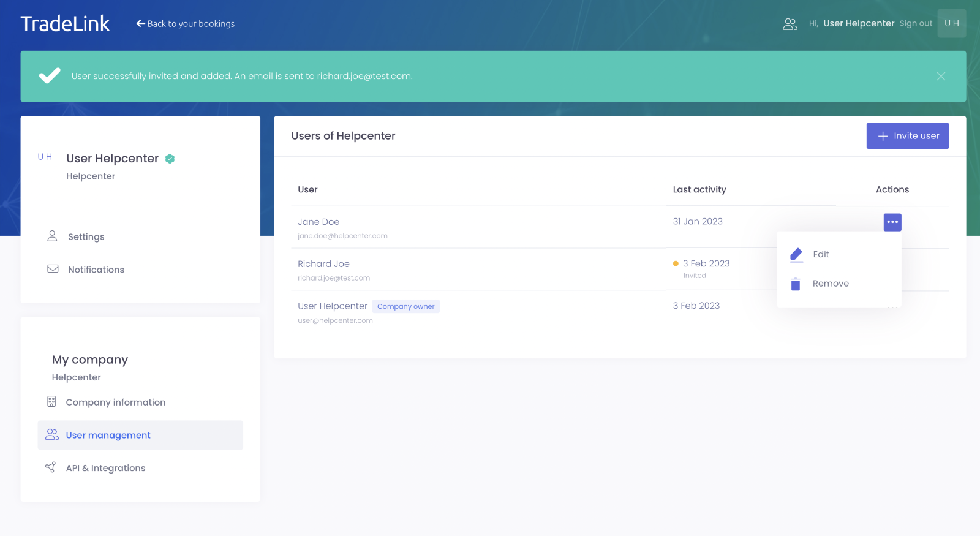Dismiss the success notification banner

click(x=941, y=77)
